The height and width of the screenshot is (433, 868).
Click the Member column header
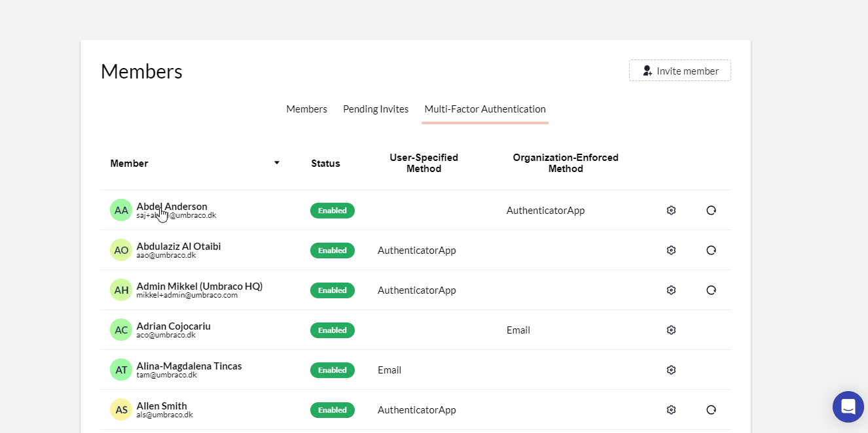click(x=129, y=164)
